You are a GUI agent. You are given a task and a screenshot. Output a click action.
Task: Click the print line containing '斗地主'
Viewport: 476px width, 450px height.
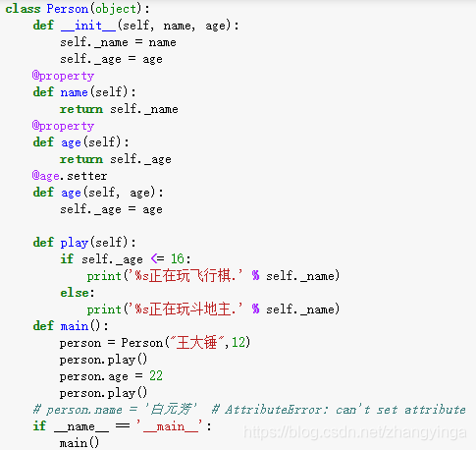click(213, 309)
